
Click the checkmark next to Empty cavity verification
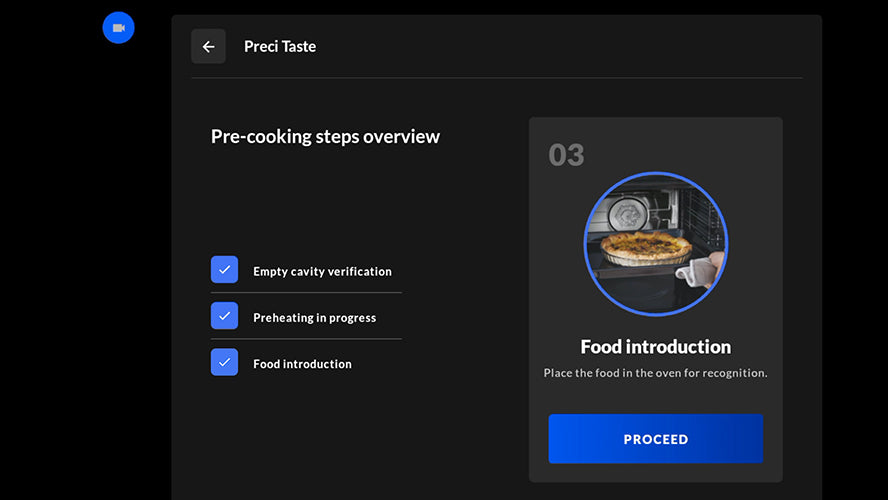click(224, 270)
